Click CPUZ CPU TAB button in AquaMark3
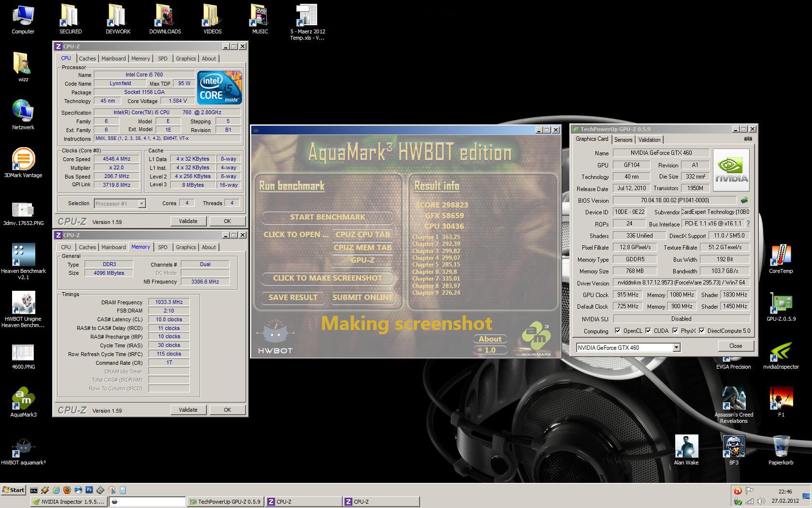This screenshot has height=508, width=812. 362,234
